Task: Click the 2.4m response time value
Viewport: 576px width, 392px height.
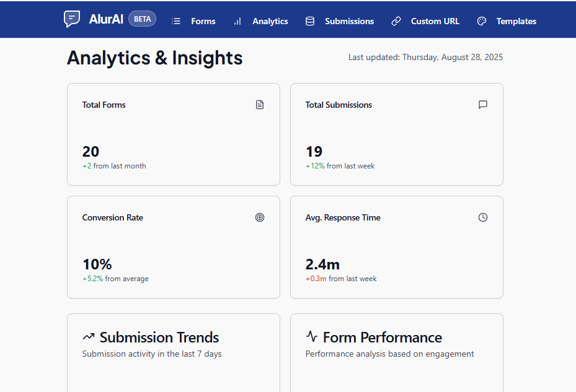Action: [x=322, y=264]
